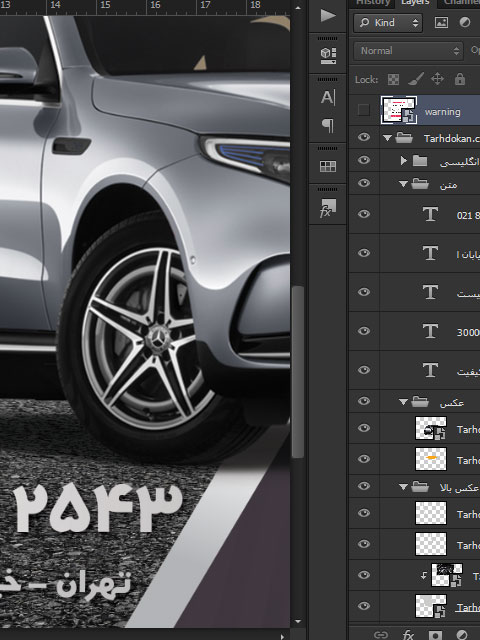Image resolution: width=480 pixels, height=640 pixels.
Task: Open the Character panel icon
Action: click(x=328, y=98)
